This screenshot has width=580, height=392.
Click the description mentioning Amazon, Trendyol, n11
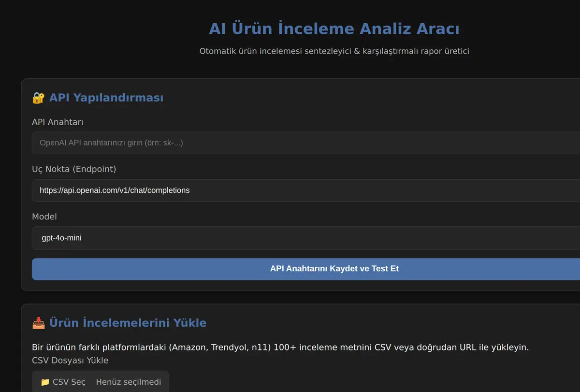(280, 347)
